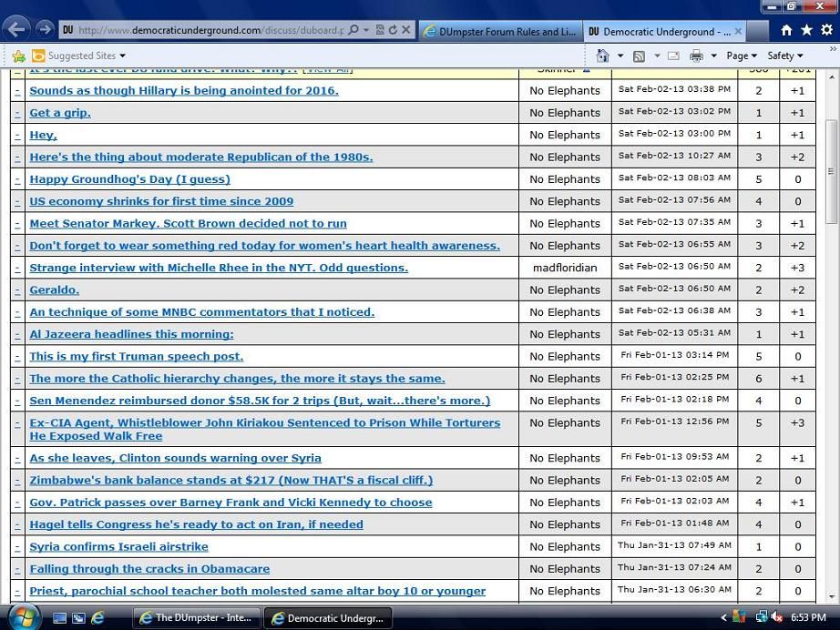Click the Show desktop quick launch icon
Image resolution: width=840 pixels, height=630 pixels.
tap(59, 618)
